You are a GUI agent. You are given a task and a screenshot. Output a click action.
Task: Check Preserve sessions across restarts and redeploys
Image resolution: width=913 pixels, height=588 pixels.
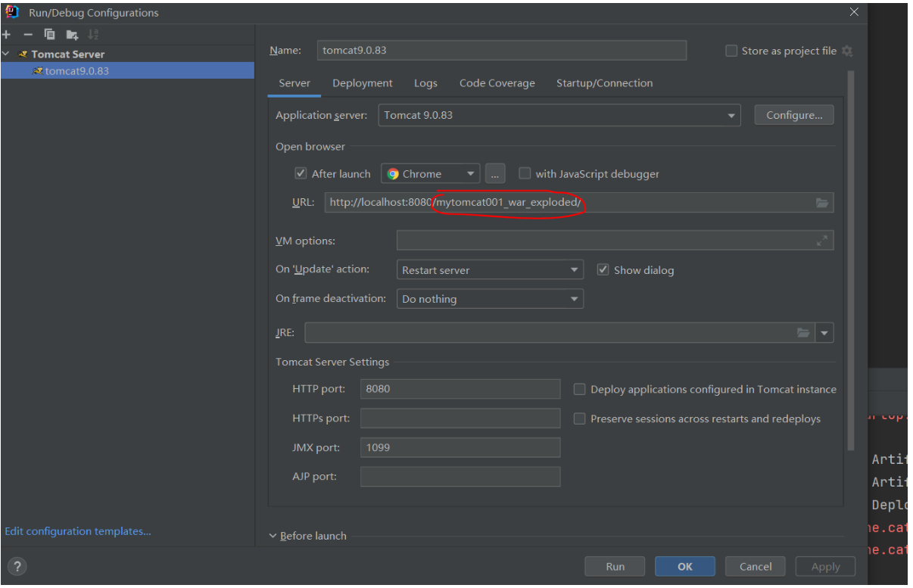579,418
